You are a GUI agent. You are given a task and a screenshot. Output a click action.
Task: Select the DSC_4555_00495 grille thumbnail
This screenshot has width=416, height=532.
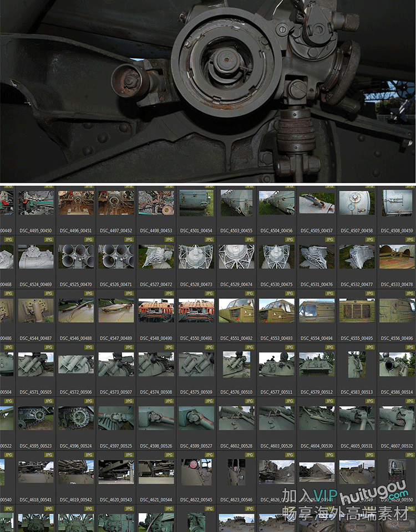(357, 310)
